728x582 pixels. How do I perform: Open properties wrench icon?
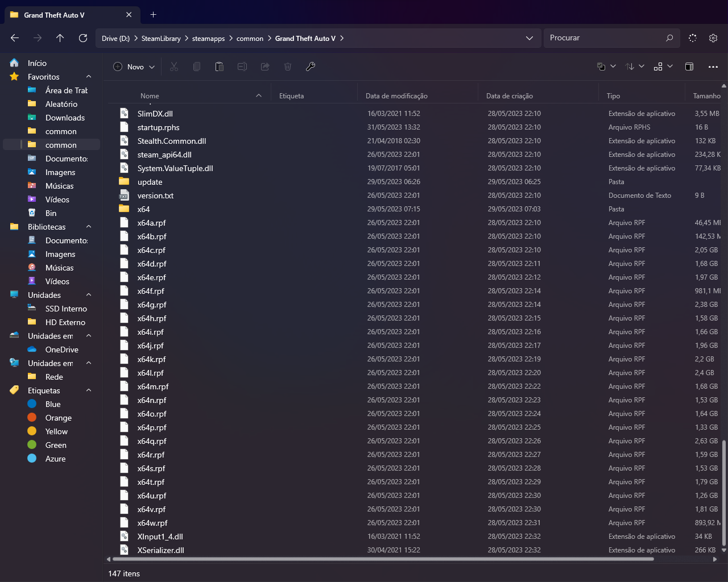coord(311,66)
